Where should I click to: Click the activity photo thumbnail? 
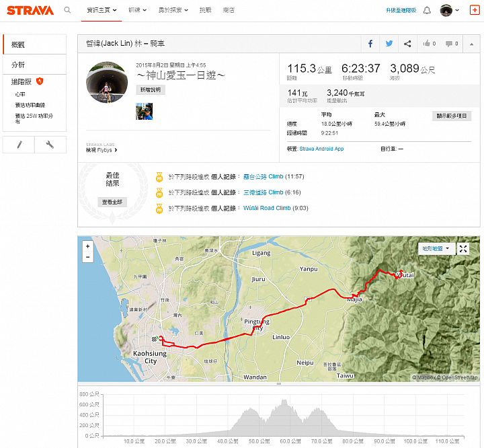pyautogui.click(x=144, y=111)
